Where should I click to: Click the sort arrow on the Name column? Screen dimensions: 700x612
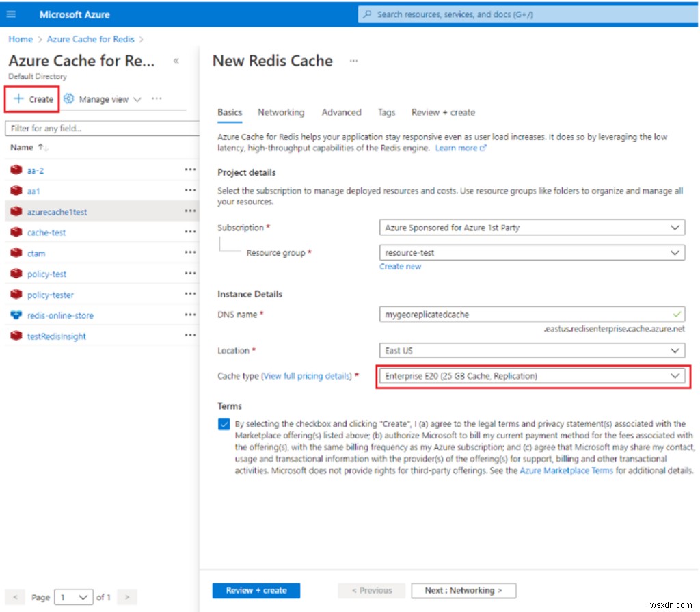click(x=41, y=147)
